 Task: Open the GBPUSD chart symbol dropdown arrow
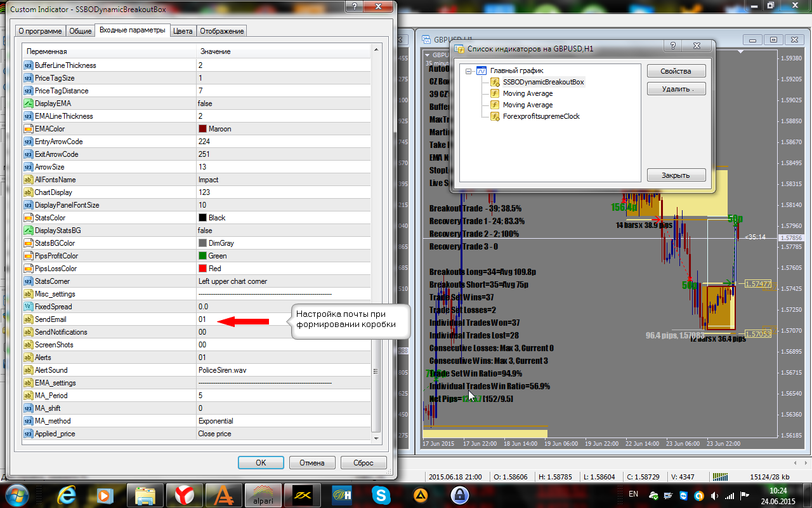tap(428, 55)
